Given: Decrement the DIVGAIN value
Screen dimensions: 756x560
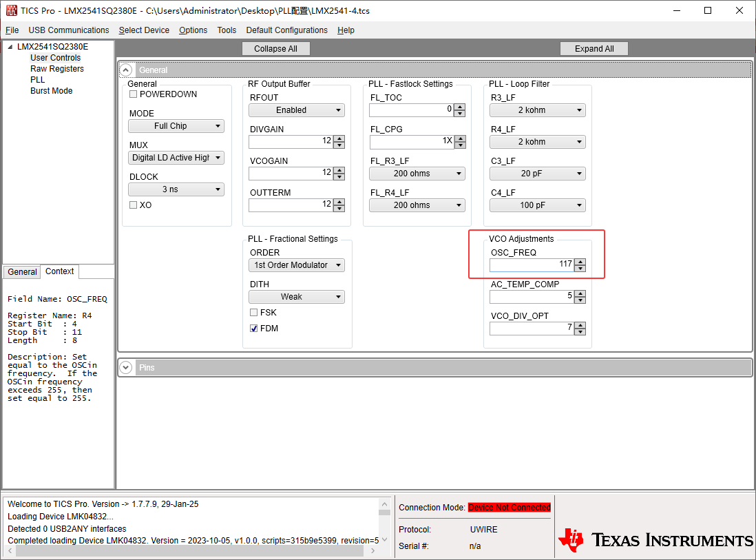Looking at the screenshot, I should [339, 145].
